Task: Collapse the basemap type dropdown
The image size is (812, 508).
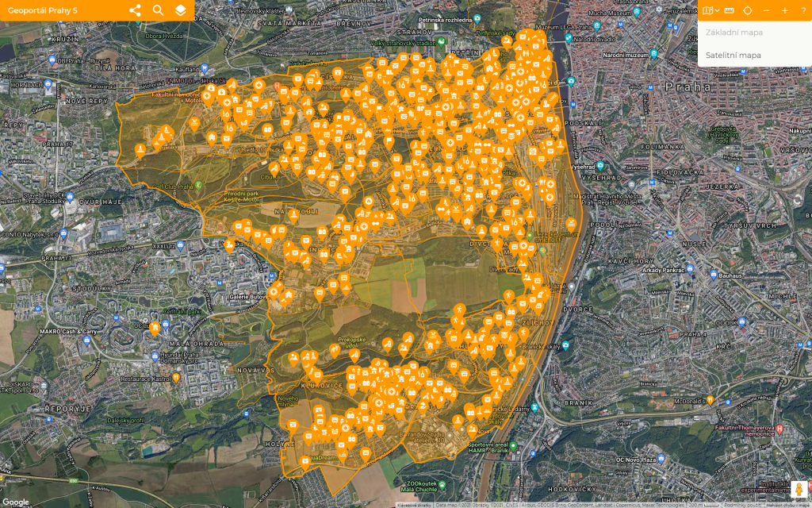Action: pos(710,10)
